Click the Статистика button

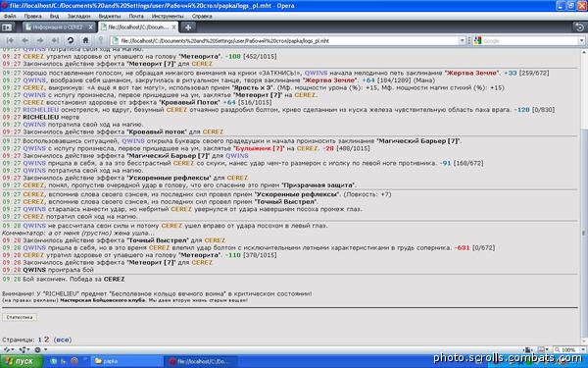pos(20,317)
